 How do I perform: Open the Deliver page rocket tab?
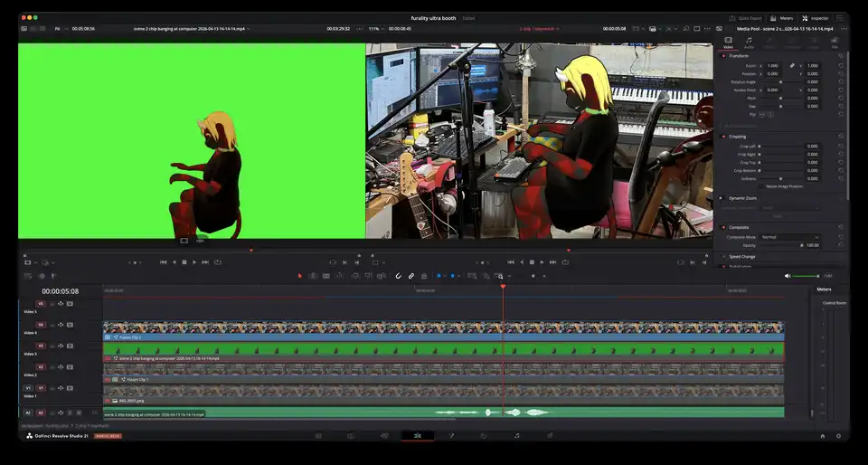pyautogui.click(x=550, y=436)
